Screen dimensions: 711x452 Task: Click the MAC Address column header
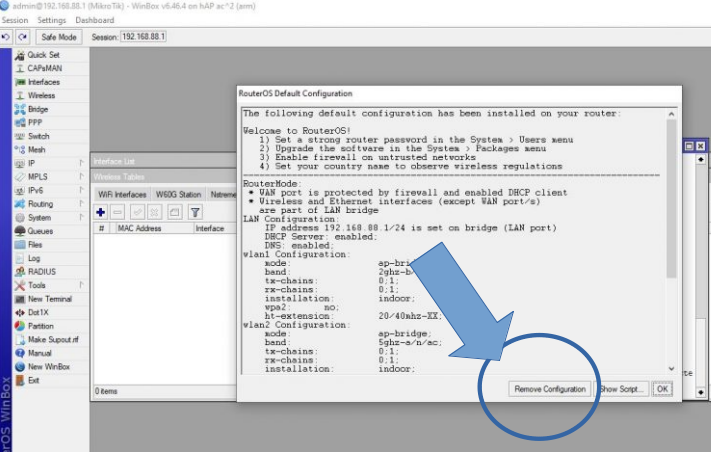click(141, 228)
